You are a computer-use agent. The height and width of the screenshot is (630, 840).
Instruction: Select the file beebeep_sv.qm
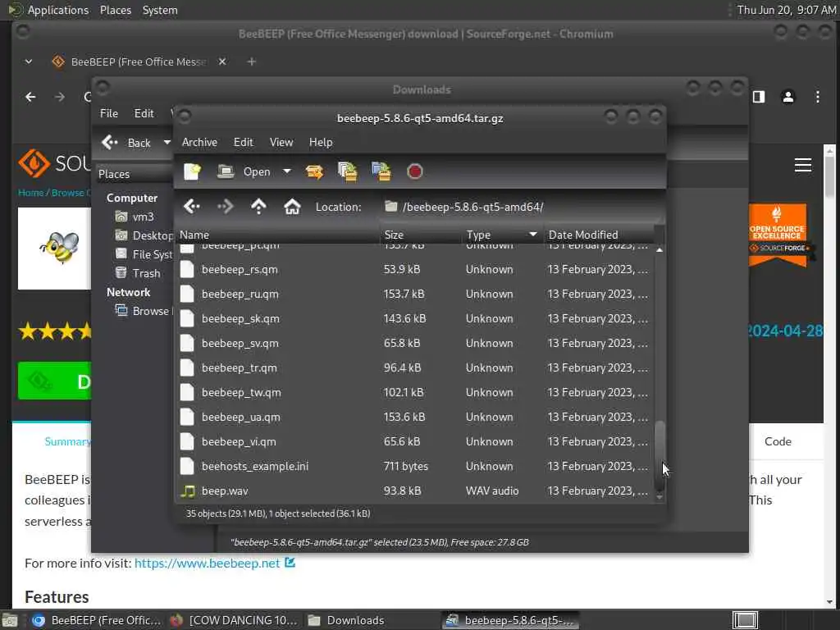pos(414,344)
